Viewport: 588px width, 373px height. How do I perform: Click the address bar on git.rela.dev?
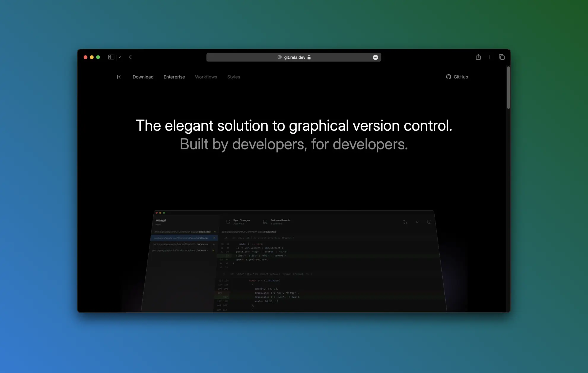[294, 57]
